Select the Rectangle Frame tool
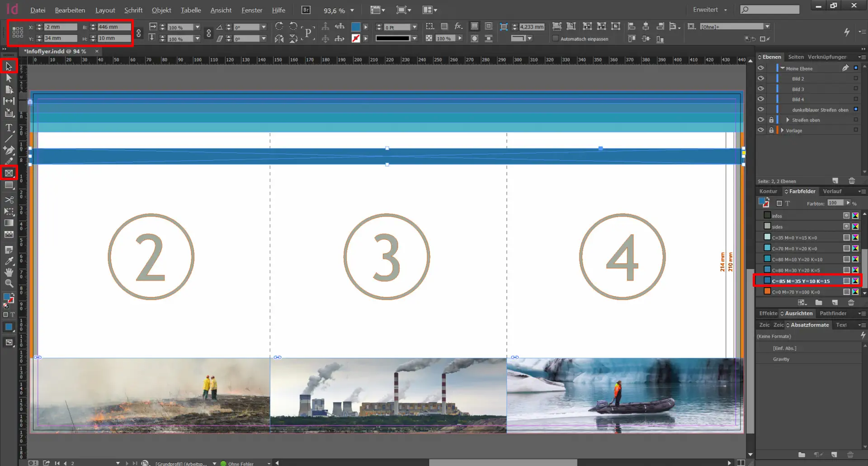The width and height of the screenshot is (868, 466). point(9,173)
